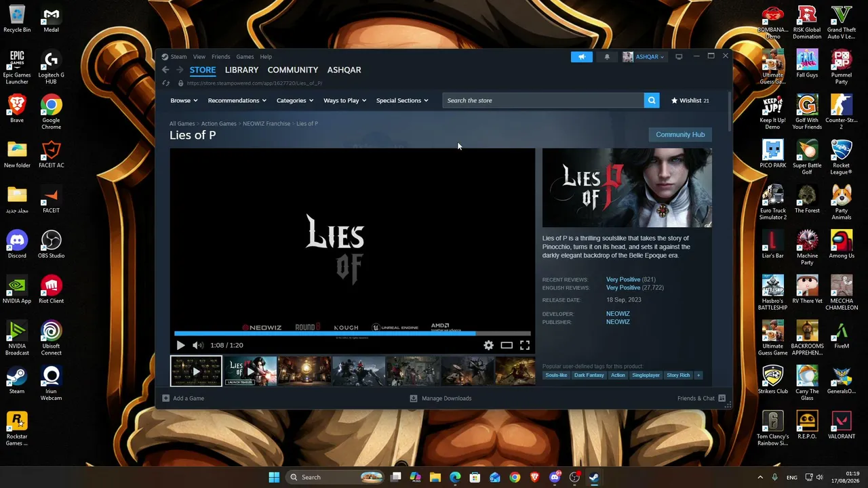Open the All Games breadcrumb link
This screenshot has height=488, width=868.
click(182, 124)
